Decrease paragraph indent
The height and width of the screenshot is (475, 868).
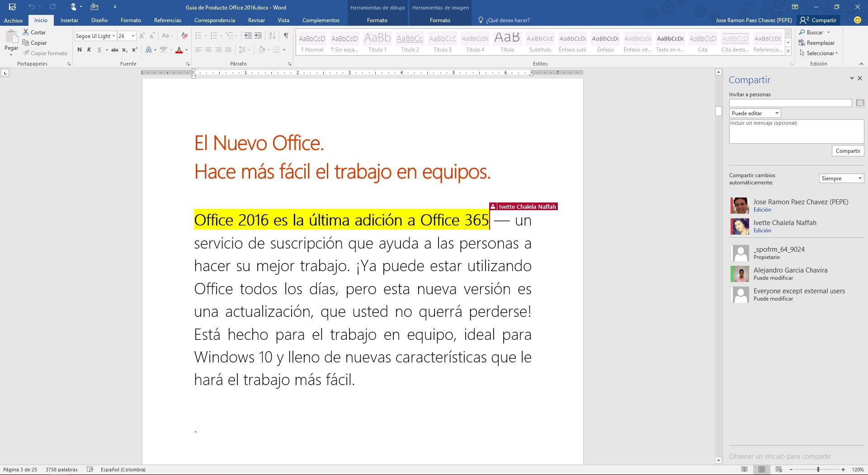pyautogui.click(x=248, y=36)
